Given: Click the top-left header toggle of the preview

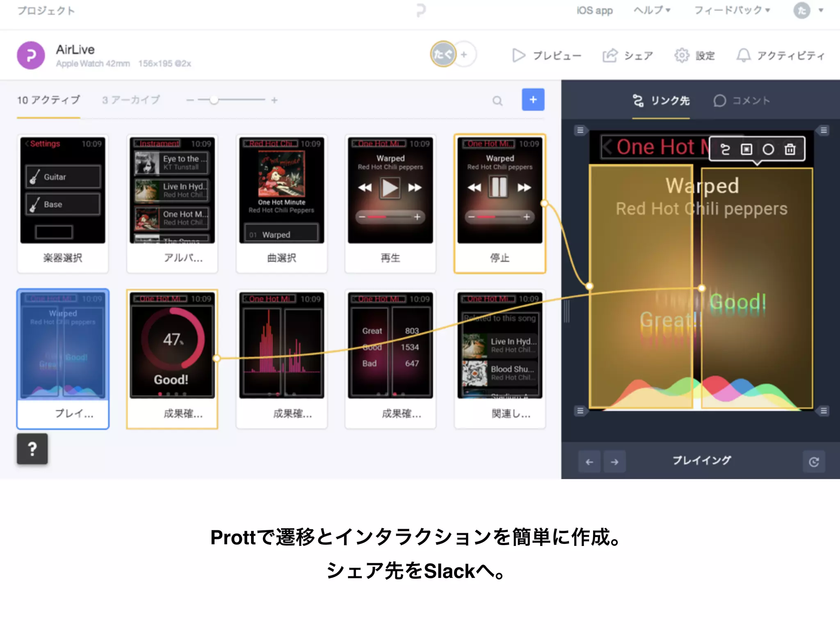Looking at the screenshot, I should click(580, 130).
